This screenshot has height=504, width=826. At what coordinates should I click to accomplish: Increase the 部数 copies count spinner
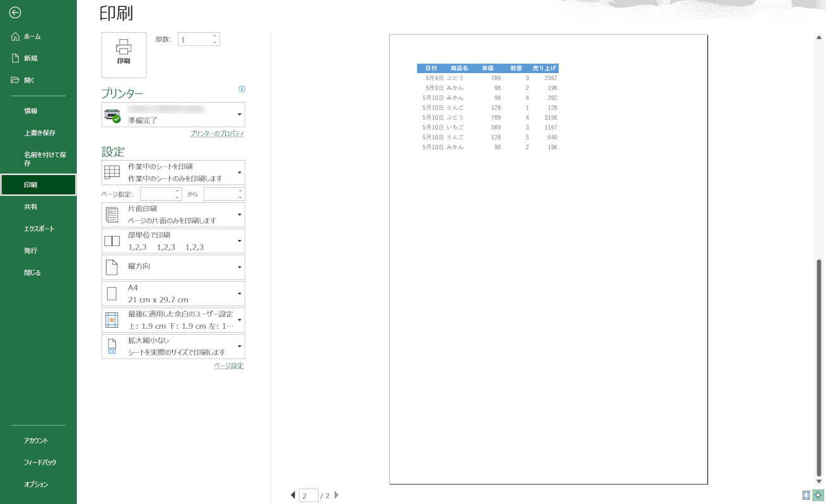coord(215,36)
